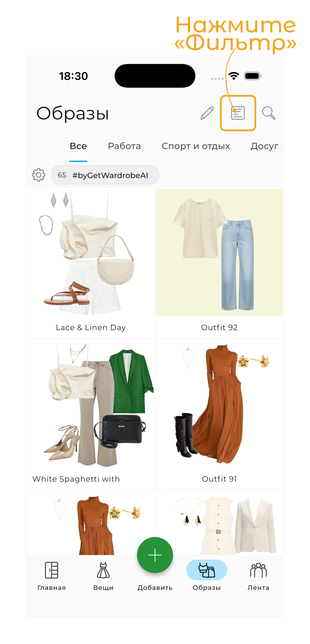Open Outfit 92 thumbnail
This screenshot has height=644, width=310.
point(219,262)
